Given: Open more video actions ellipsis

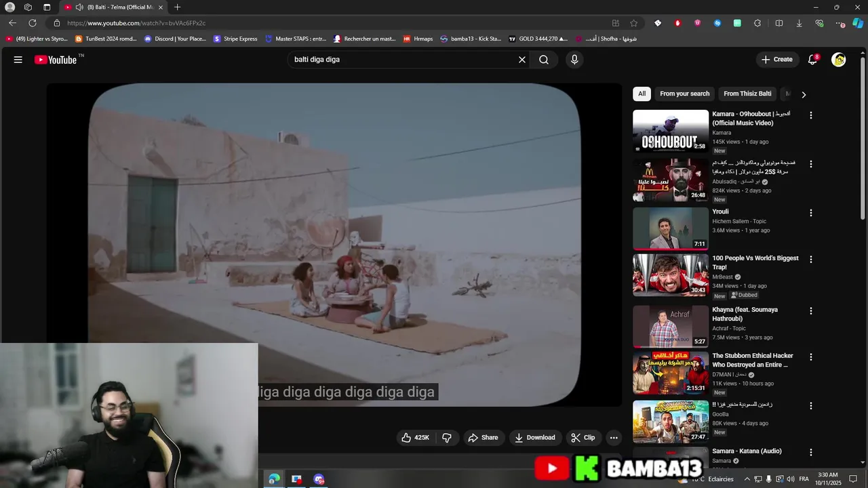Looking at the screenshot, I should tap(614, 438).
